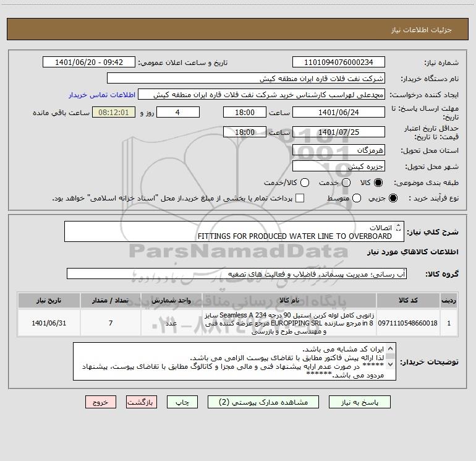Viewport: 476px width, 461px height.
Task: Select the متوسط purchase type radio
Action: tap(357, 198)
